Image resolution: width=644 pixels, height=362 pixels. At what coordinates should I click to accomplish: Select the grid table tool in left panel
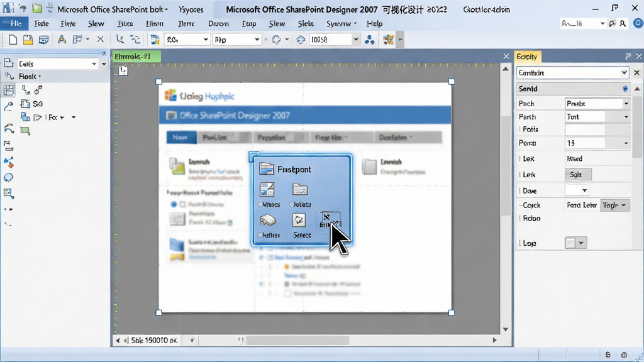(x=8, y=90)
